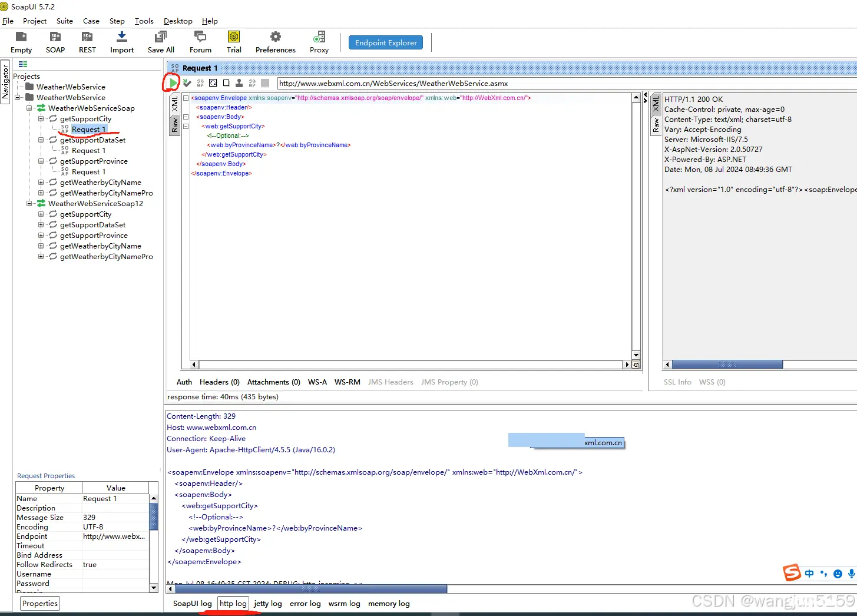Click the recreate default request icon
The width and height of the screenshot is (857, 616).
click(200, 83)
